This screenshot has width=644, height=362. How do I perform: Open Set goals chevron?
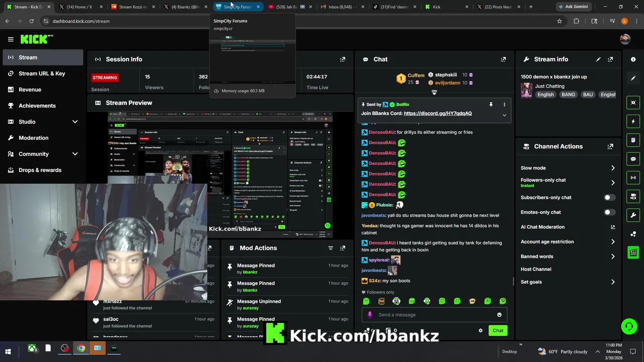(613, 282)
